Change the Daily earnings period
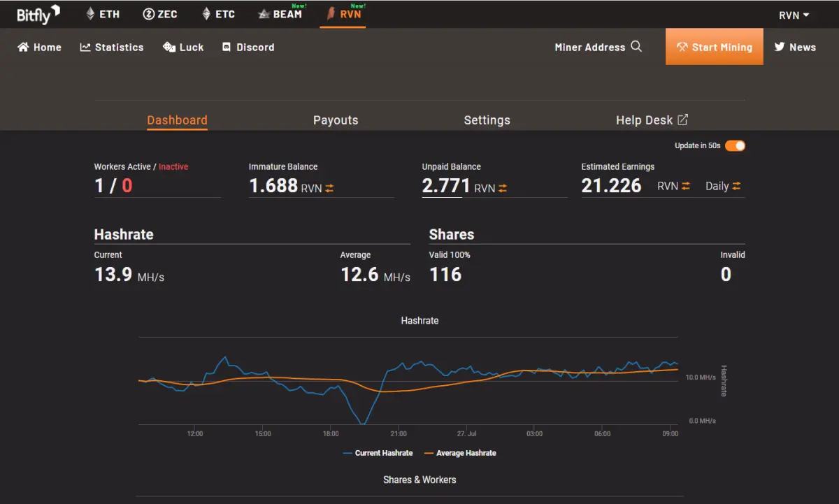Image resolution: width=839 pixels, height=504 pixels. (723, 186)
